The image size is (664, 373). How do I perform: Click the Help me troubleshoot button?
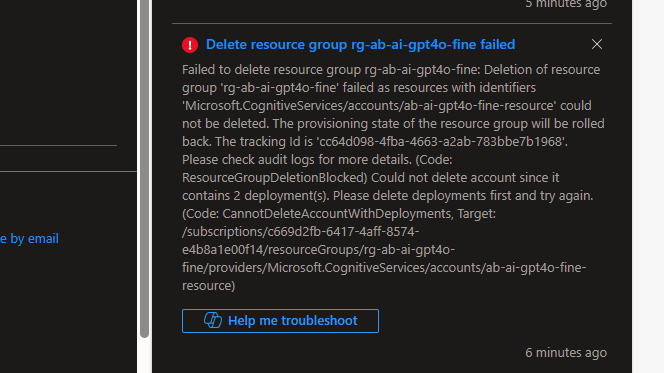point(280,321)
